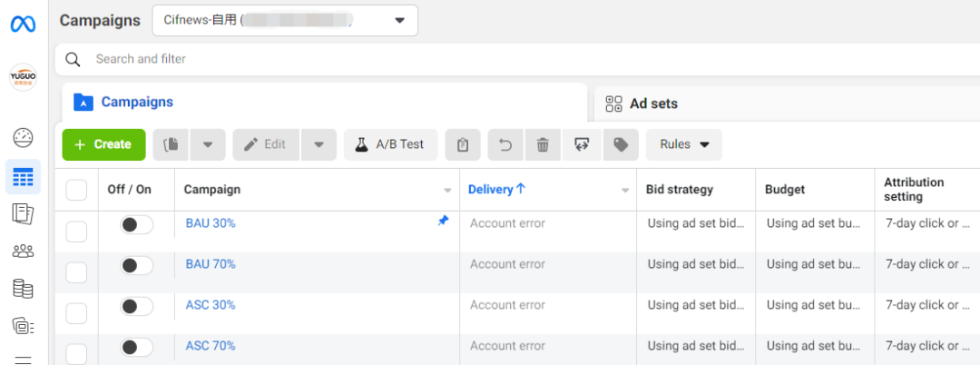Open Billing coins icon in sidebar
The width and height of the screenshot is (980, 365).
click(23, 289)
